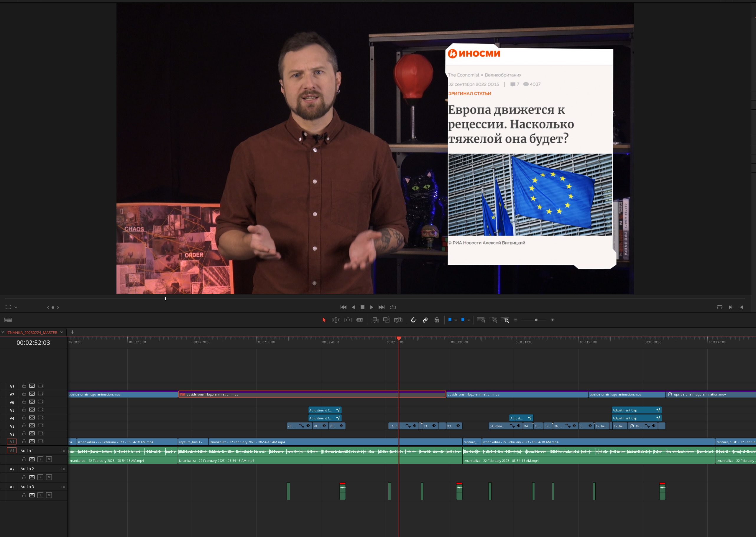Jump to previous clip icon
The height and width of the screenshot is (537, 756).
[742, 307]
